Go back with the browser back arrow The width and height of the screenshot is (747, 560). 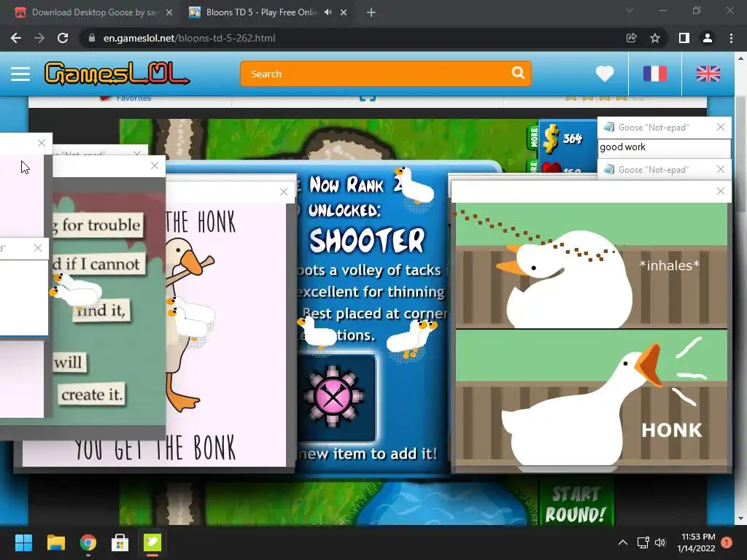16,38
